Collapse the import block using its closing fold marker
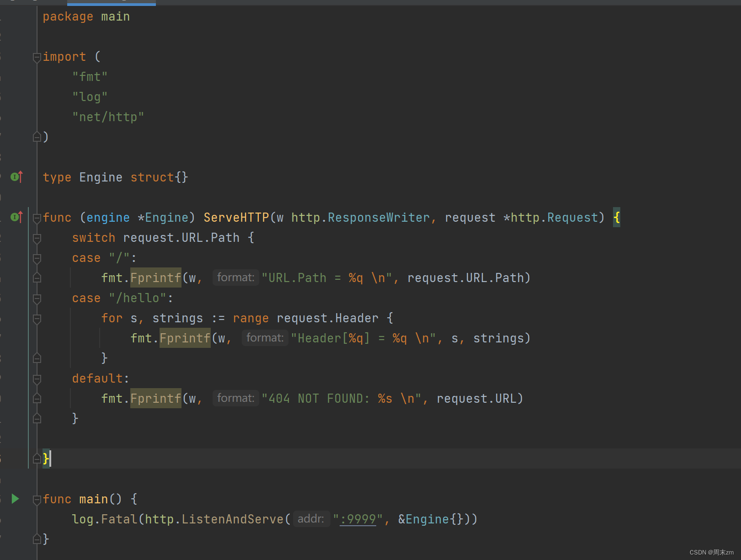The height and width of the screenshot is (560, 741). 37,137
